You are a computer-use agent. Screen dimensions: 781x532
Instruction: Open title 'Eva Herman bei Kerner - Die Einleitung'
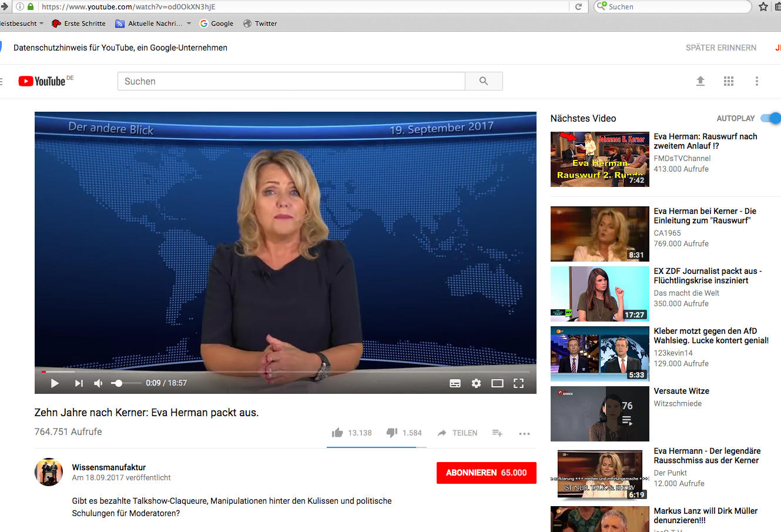click(705, 216)
